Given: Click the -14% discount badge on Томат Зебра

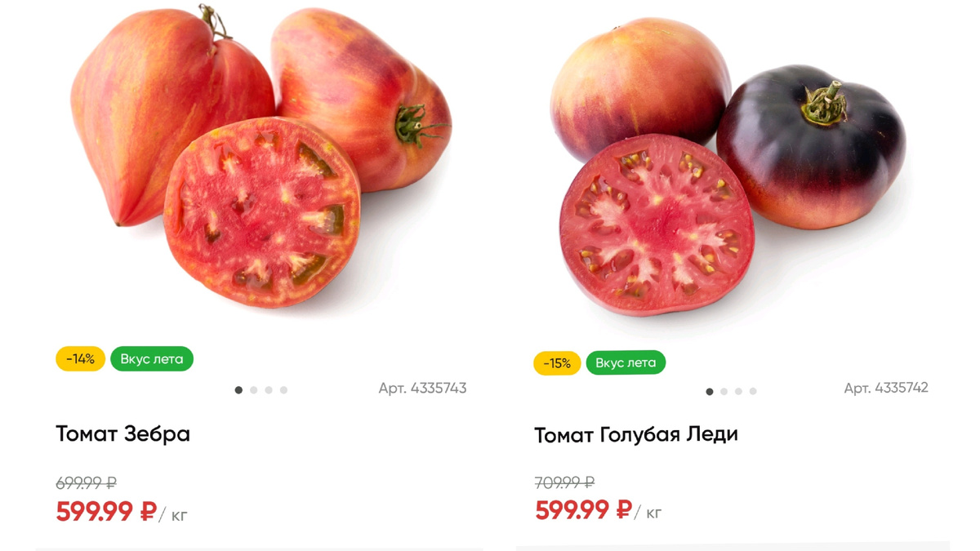Looking at the screenshot, I should pos(80,359).
